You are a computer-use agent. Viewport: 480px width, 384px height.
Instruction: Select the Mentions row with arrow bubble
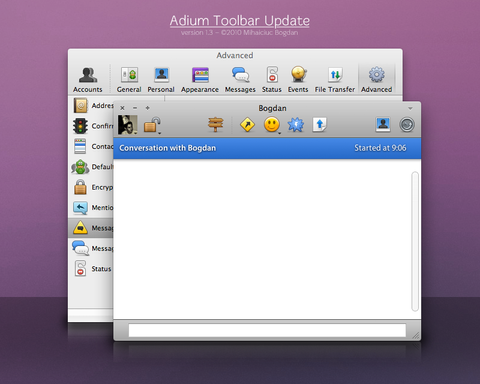91,208
